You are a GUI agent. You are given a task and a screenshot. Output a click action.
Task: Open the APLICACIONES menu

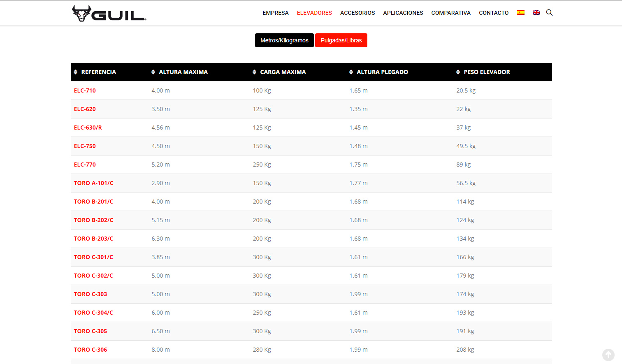click(403, 13)
